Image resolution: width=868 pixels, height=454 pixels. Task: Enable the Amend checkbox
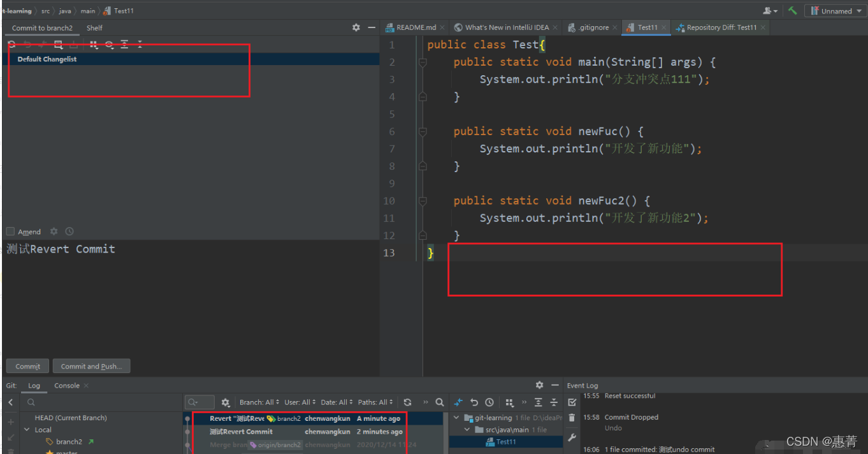10,231
